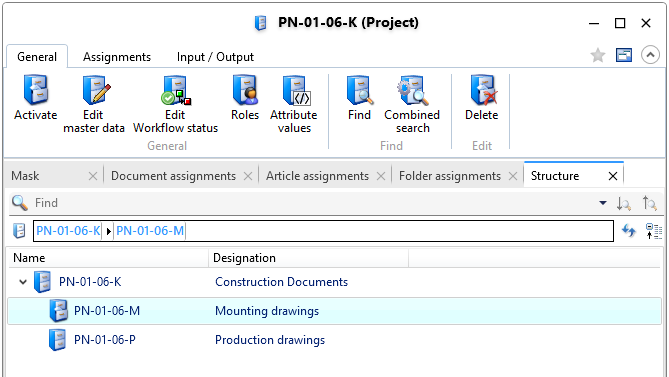Screen dimensions: 669x377
Task: Click the Delete project icon
Action: pyautogui.click(x=483, y=90)
